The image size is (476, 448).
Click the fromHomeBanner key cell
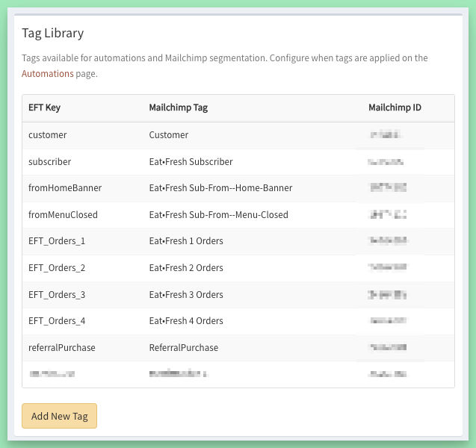click(x=65, y=188)
